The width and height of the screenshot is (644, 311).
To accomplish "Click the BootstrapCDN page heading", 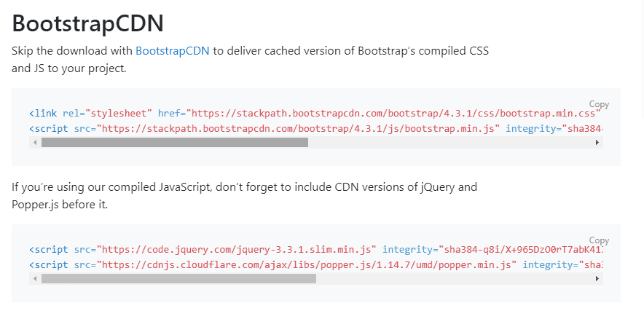I will click(87, 23).
